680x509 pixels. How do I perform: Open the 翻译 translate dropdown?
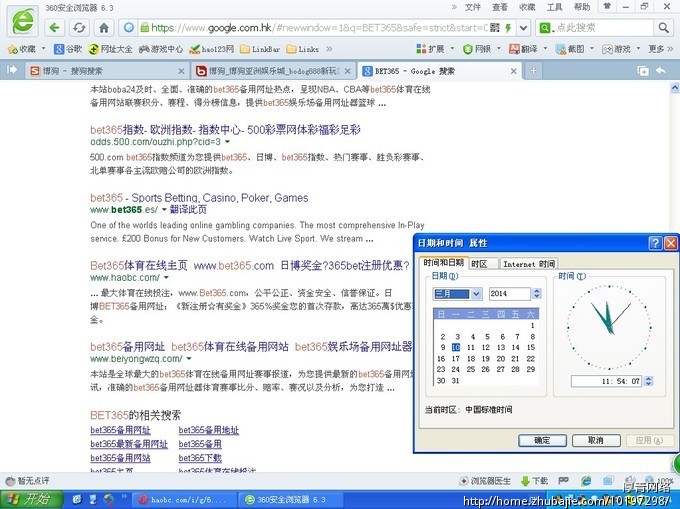[528, 49]
